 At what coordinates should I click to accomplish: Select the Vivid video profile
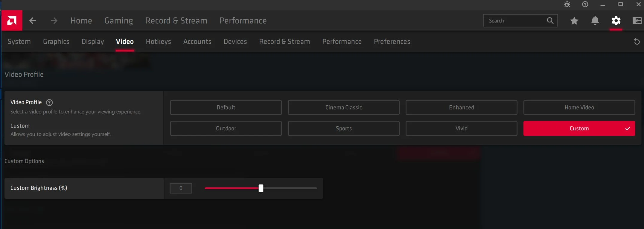[x=462, y=128]
